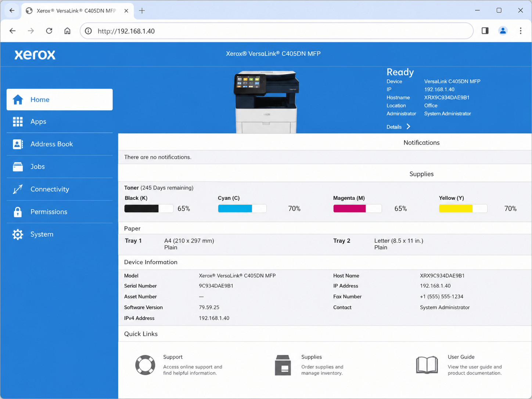Click the printer device image
The width and height of the screenshot is (532, 399).
click(267, 102)
